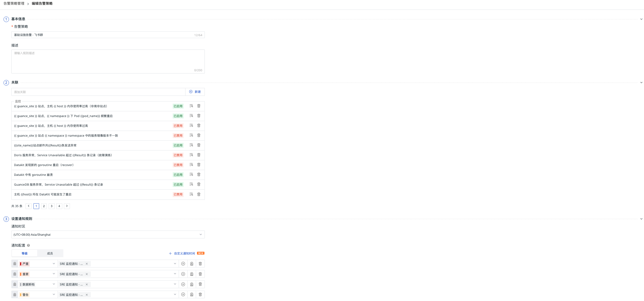Click 新建 to create a monitor
The image size is (644, 301).
pos(195,92)
